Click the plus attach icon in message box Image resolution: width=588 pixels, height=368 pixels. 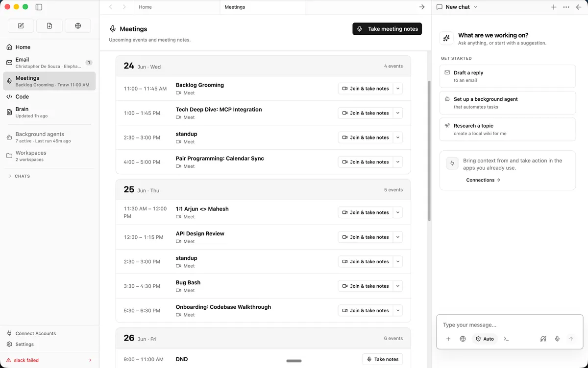[x=448, y=339]
